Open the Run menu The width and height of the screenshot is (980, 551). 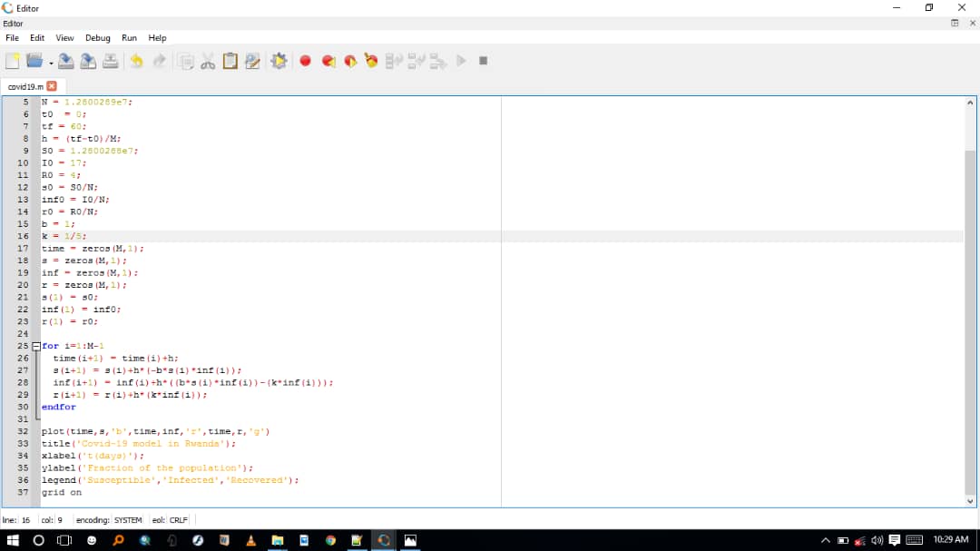129,38
